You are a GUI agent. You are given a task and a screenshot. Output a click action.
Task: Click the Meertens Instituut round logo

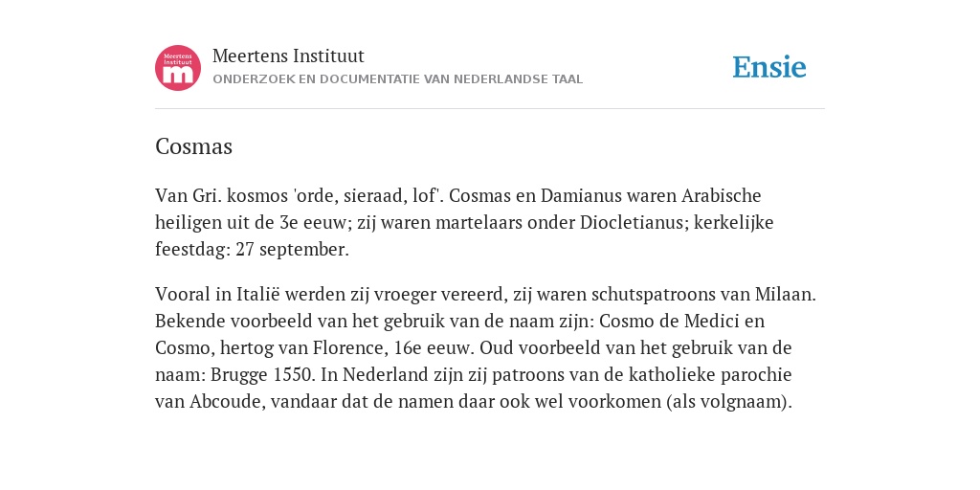(178, 68)
